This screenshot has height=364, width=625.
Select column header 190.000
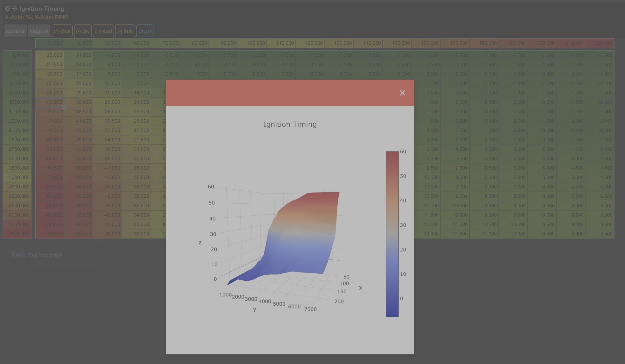click(513, 43)
